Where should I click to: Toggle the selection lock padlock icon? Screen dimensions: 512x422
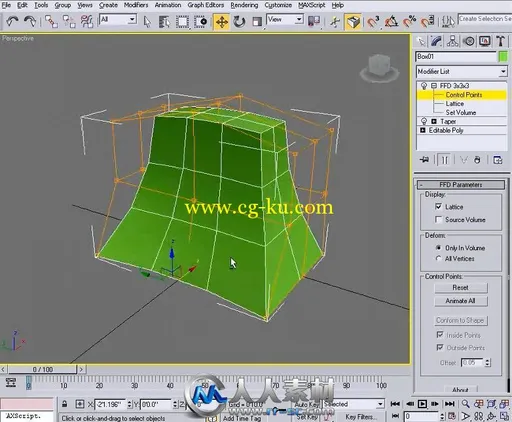click(65, 404)
